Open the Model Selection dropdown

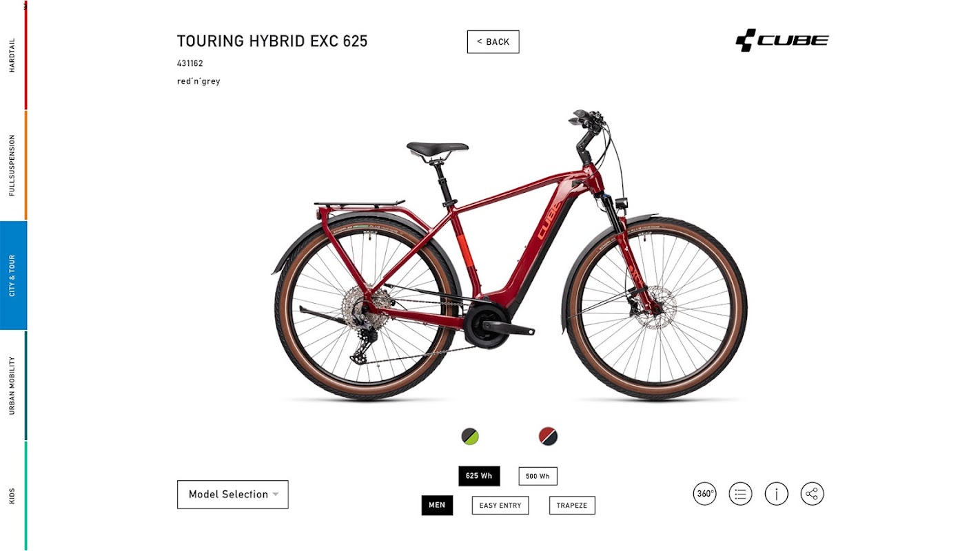(x=233, y=495)
